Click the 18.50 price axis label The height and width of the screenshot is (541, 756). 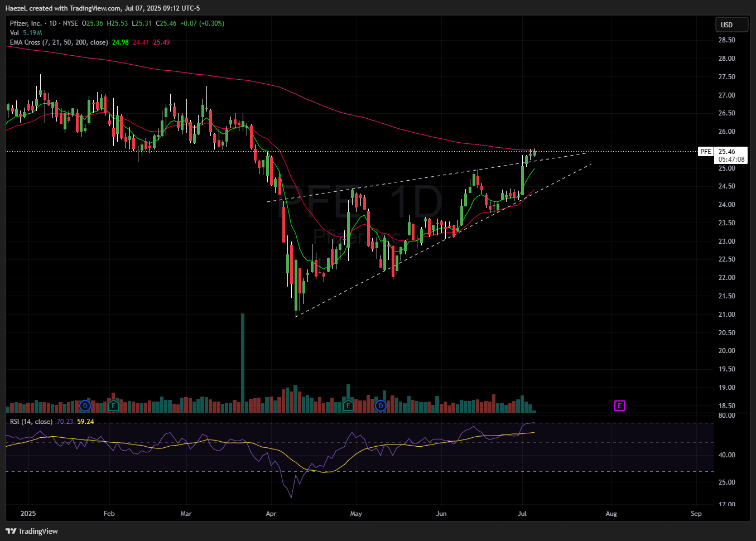pos(726,406)
